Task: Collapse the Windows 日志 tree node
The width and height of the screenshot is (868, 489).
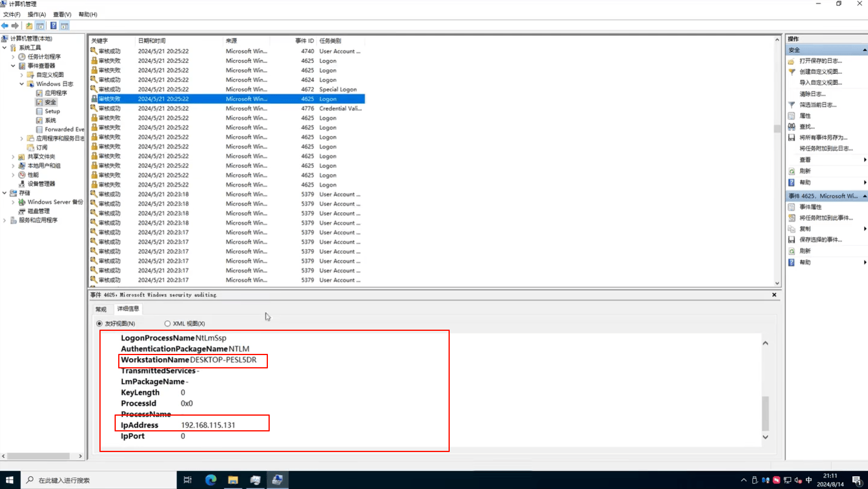Action: 22,84
